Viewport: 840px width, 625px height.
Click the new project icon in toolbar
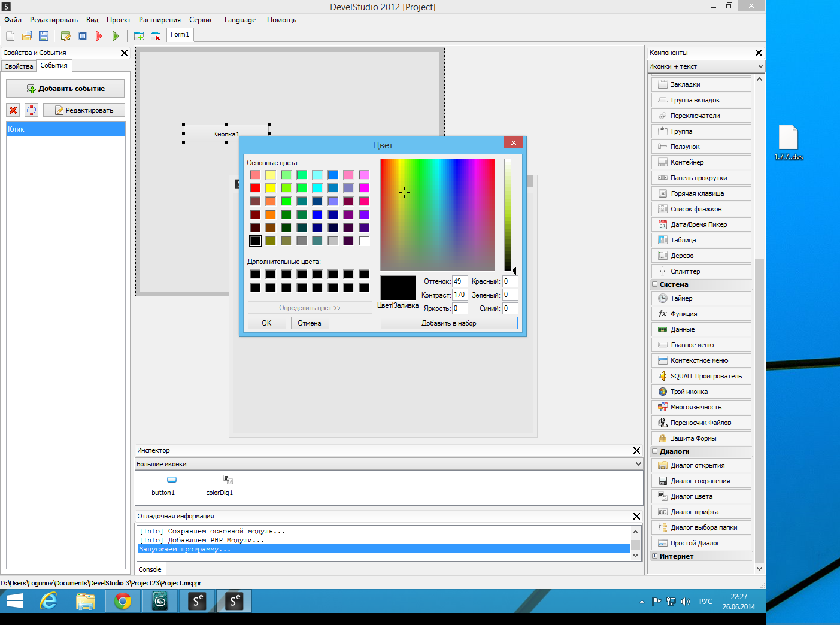click(10, 36)
